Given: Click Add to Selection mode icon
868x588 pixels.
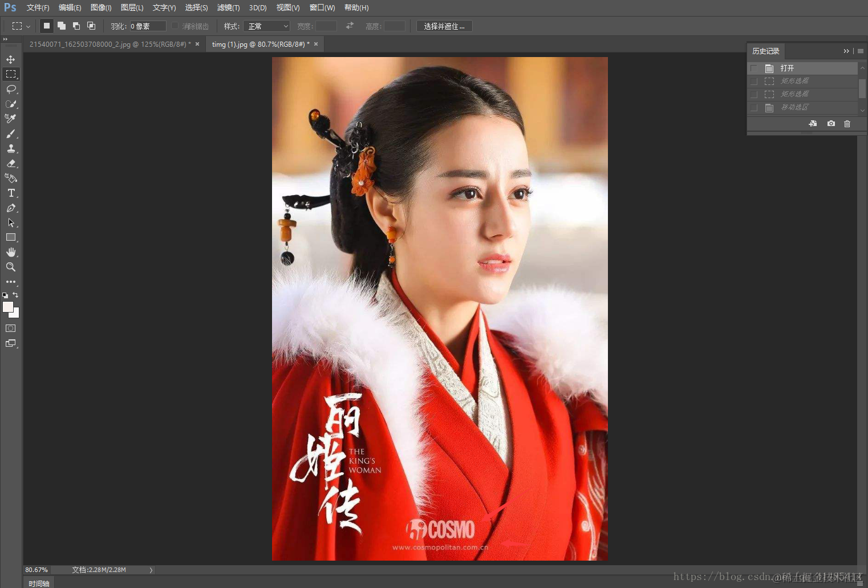Looking at the screenshot, I should (x=62, y=26).
